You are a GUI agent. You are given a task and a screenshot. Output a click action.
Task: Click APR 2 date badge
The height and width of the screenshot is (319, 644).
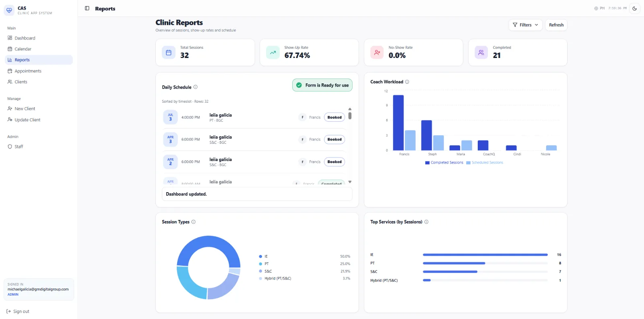click(x=170, y=162)
